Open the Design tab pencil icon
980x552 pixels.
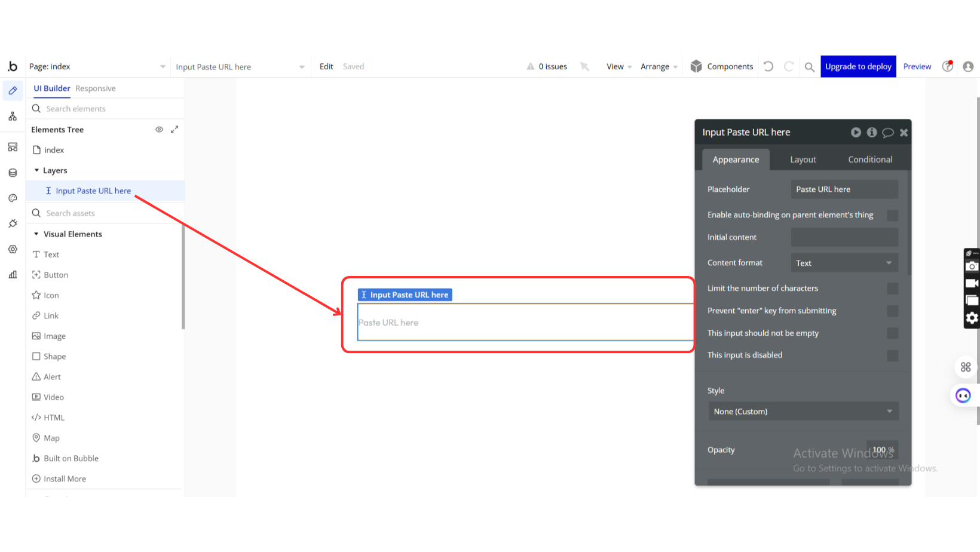click(x=13, y=91)
